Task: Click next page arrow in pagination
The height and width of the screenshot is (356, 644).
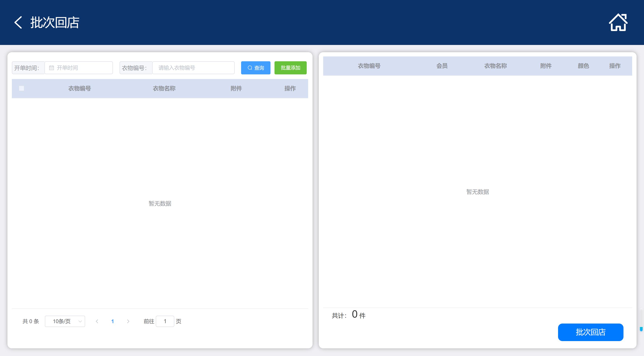Action: (x=128, y=321)
